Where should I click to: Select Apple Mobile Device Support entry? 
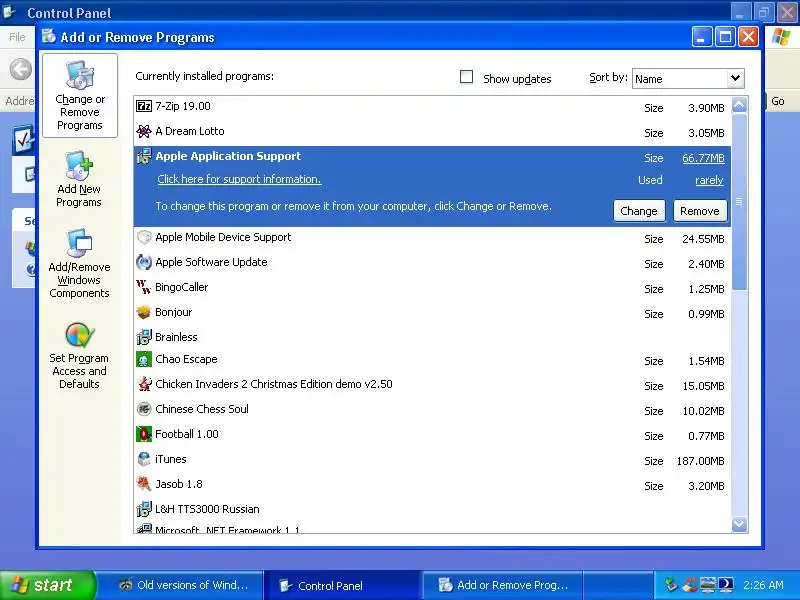(x=432, y=238)
